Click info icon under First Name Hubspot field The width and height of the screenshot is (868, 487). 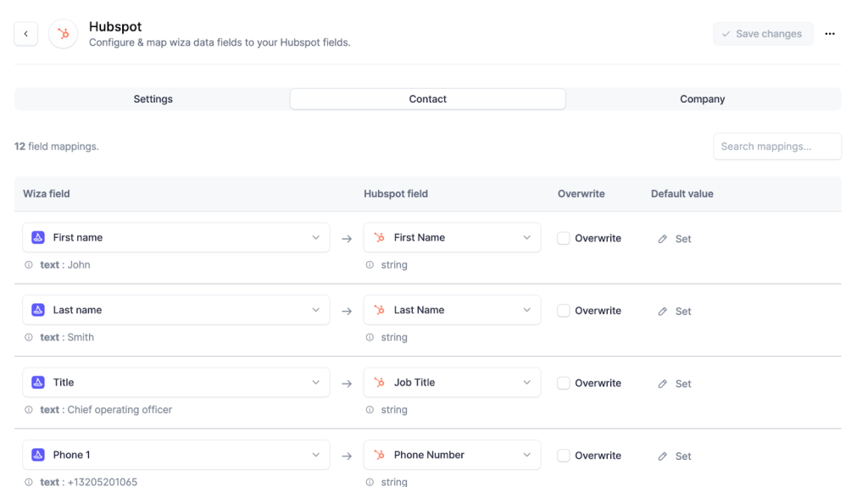click(370, 264)
